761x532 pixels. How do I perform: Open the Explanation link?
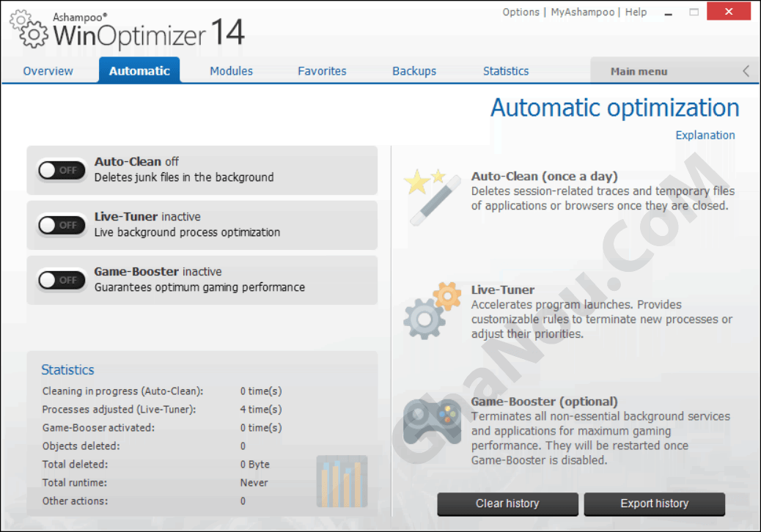705,135
